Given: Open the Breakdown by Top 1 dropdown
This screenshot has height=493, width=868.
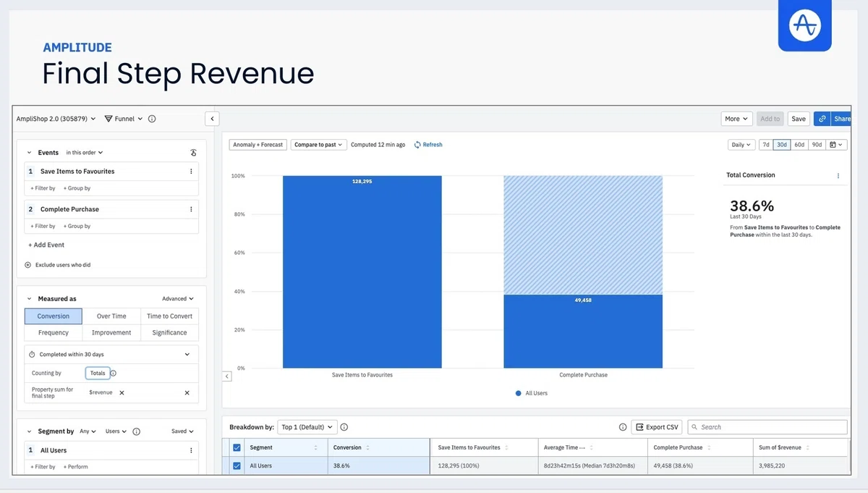Looking at the screenshot, I should pyautogui.click(x=307, y=427).
